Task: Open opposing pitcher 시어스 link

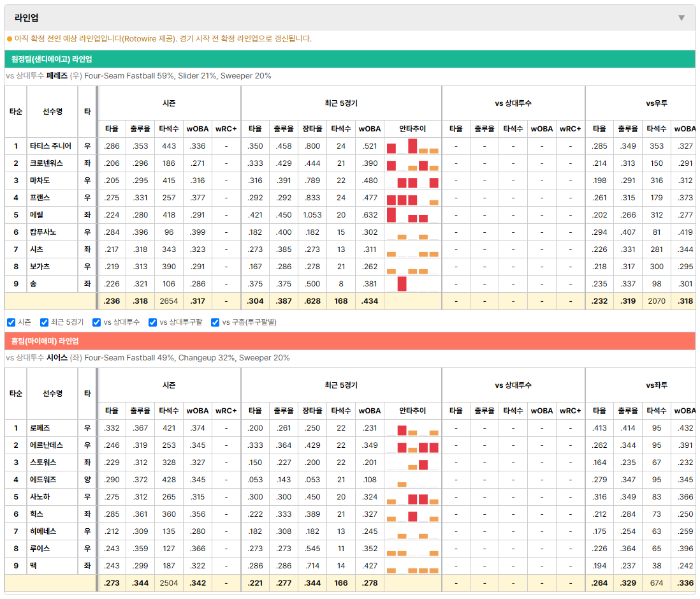Action: (x=57, y=358)
